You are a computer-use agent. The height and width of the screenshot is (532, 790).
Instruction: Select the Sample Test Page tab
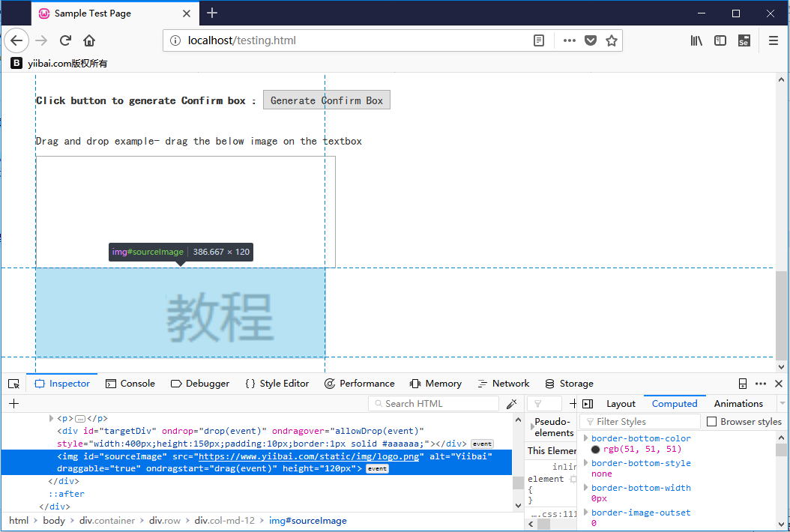click(115, 13)
